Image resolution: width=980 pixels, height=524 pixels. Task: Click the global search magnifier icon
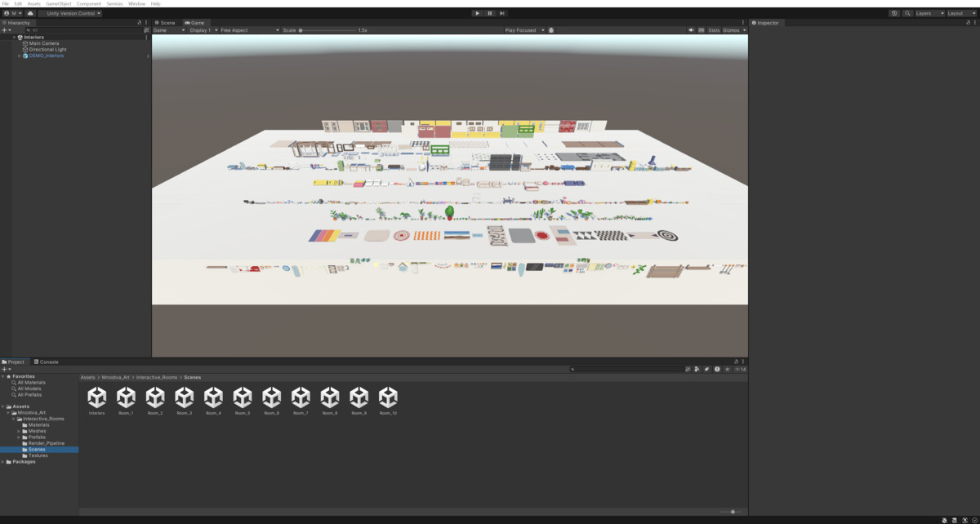906,13
